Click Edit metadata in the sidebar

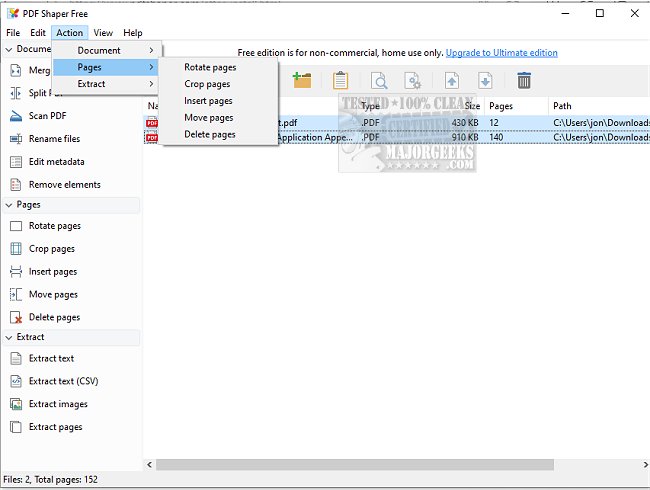(x=56, y=162)
